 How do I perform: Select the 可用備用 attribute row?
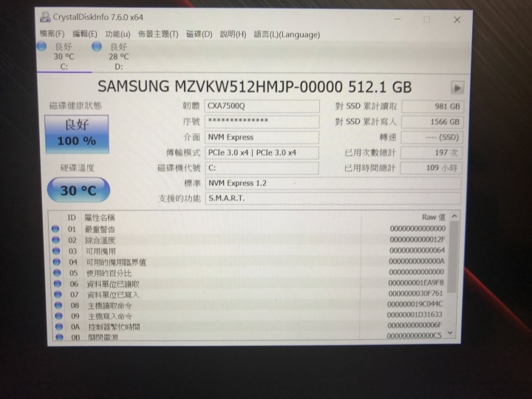[x=249, y=251]
